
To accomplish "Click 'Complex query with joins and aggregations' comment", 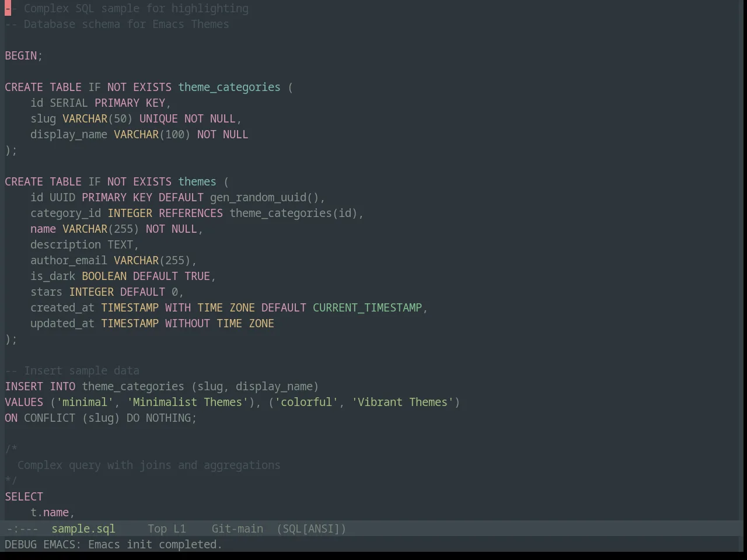I will [149, 465].
